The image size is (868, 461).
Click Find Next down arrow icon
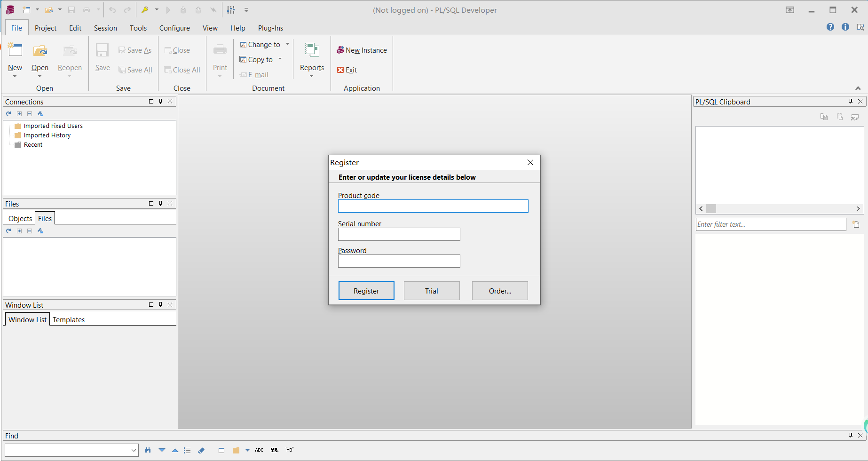[x=162, y=450]
